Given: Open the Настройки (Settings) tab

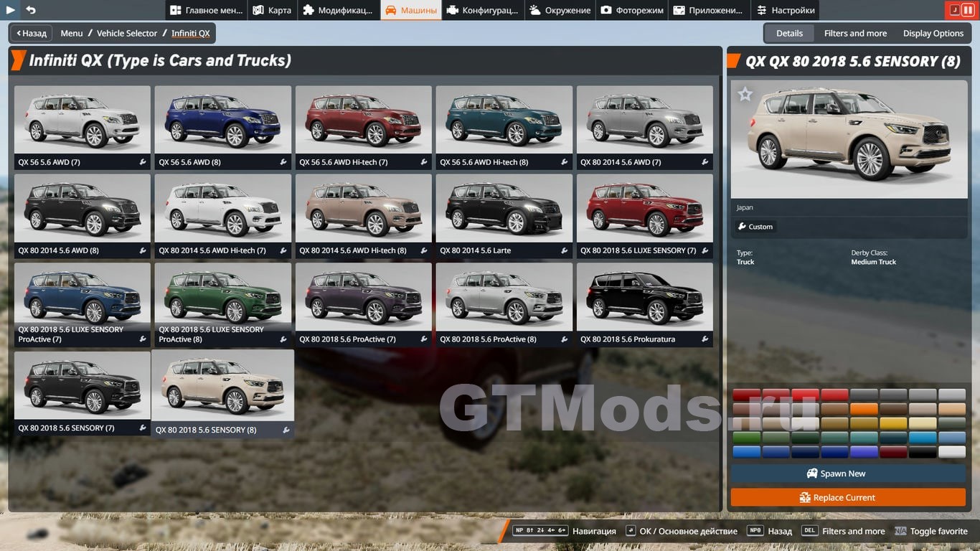Looking at the screenshot, I should [786, 10].
